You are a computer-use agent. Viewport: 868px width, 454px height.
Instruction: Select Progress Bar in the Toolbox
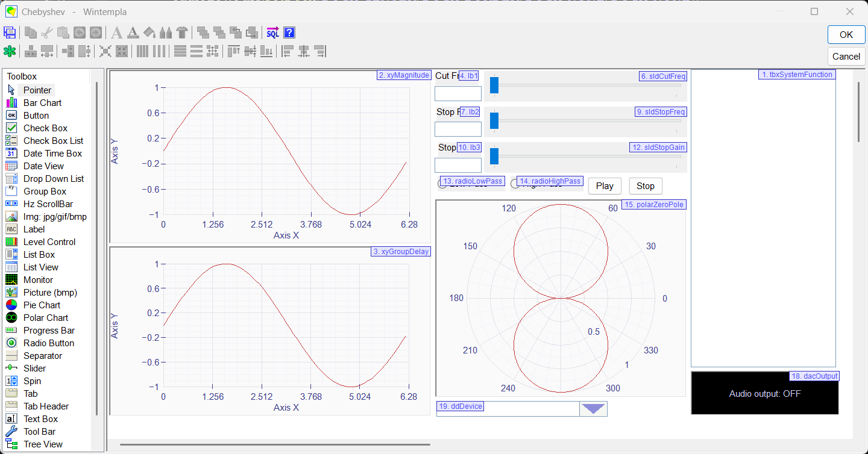[49, 331]
